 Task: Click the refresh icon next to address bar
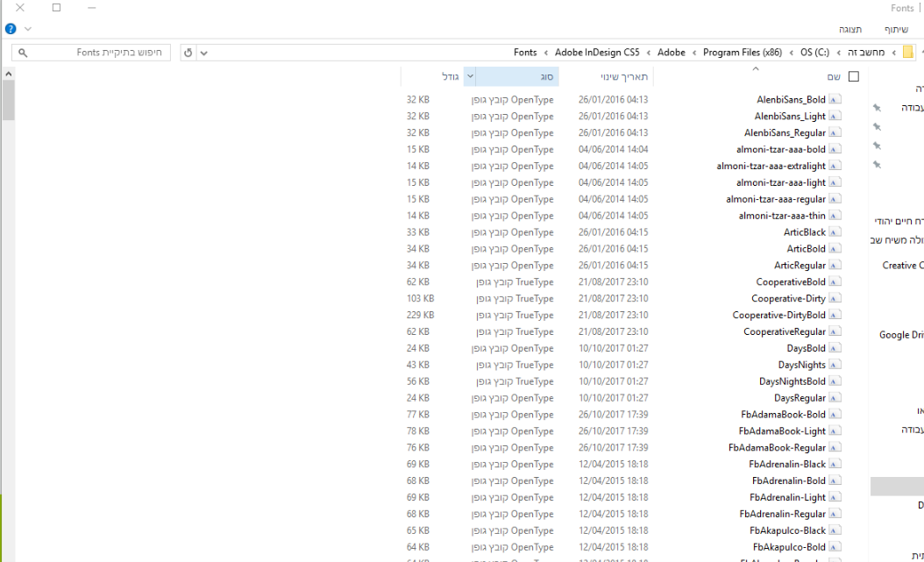pyautogui.click(x=188, y=53)
